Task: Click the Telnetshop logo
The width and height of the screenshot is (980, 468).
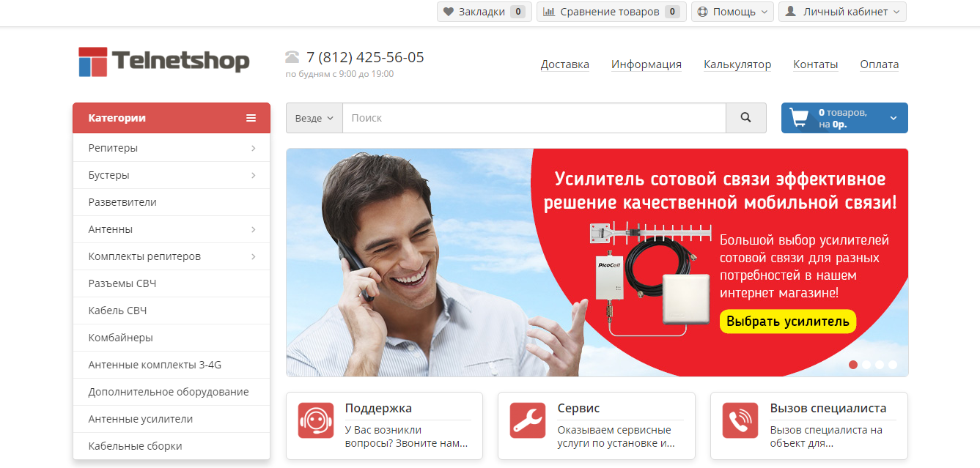Action: (163, 62)
